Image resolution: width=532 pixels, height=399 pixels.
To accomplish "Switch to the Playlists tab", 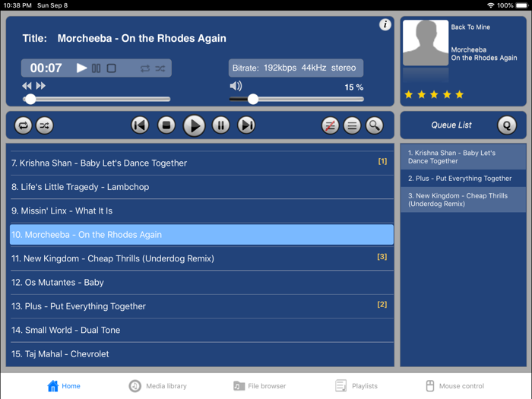I will point(356,386).
